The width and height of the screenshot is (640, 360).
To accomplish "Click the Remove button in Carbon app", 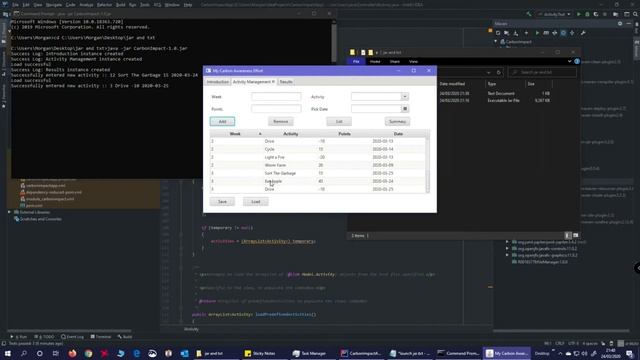I will tap(280, 122).
